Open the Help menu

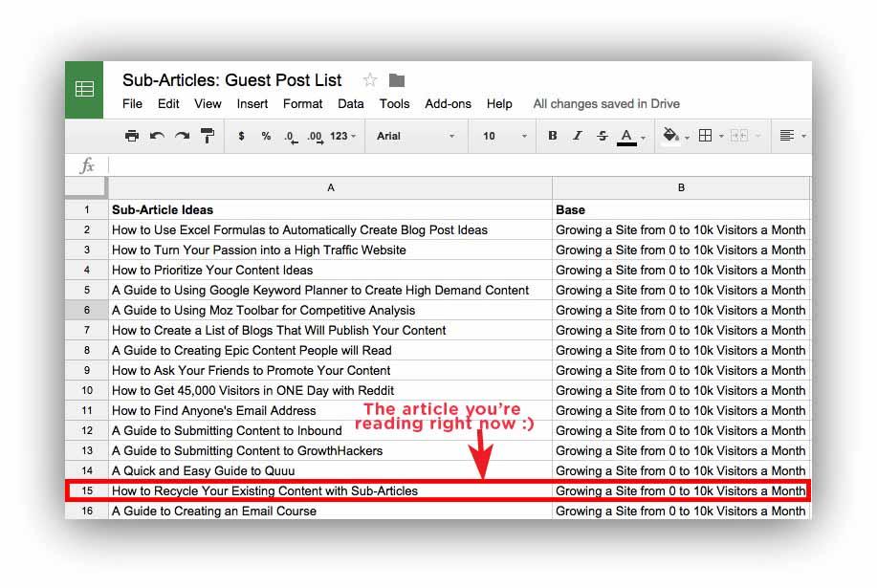[499, 104]
